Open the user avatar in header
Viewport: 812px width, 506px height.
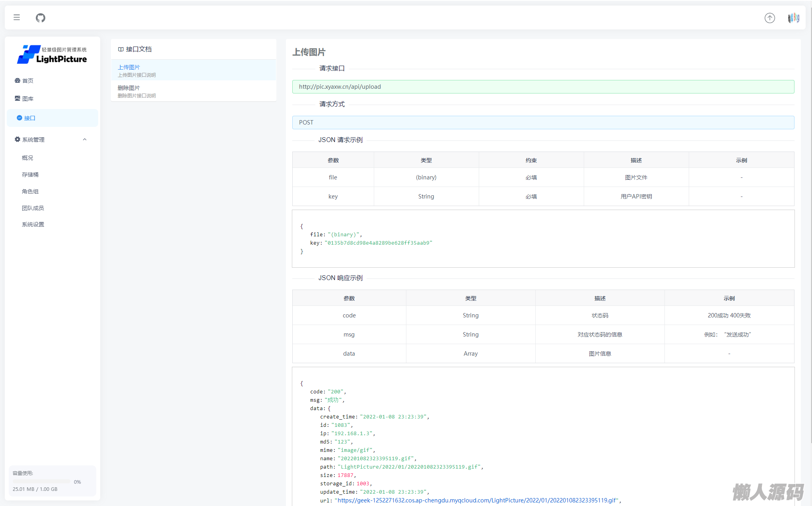click(793, 18)
